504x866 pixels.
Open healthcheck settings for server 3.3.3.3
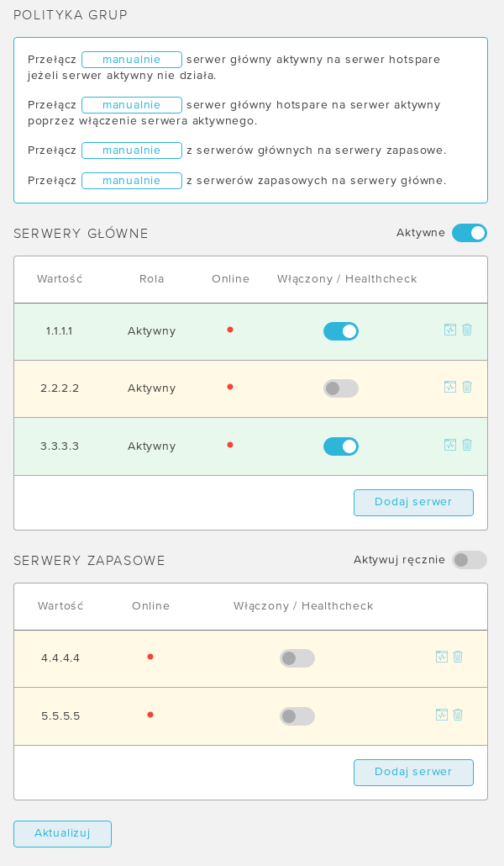click(x=450, y=445)
